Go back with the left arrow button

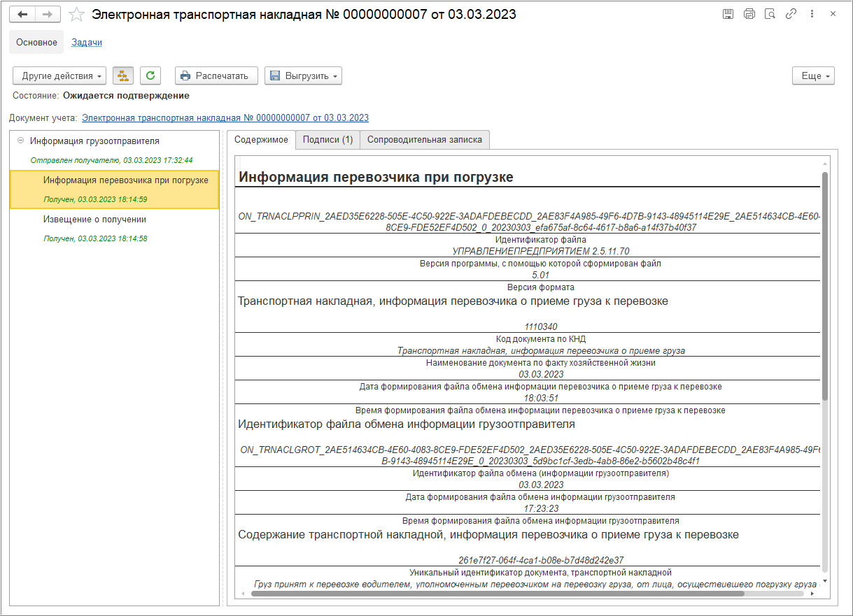[22, 14]
